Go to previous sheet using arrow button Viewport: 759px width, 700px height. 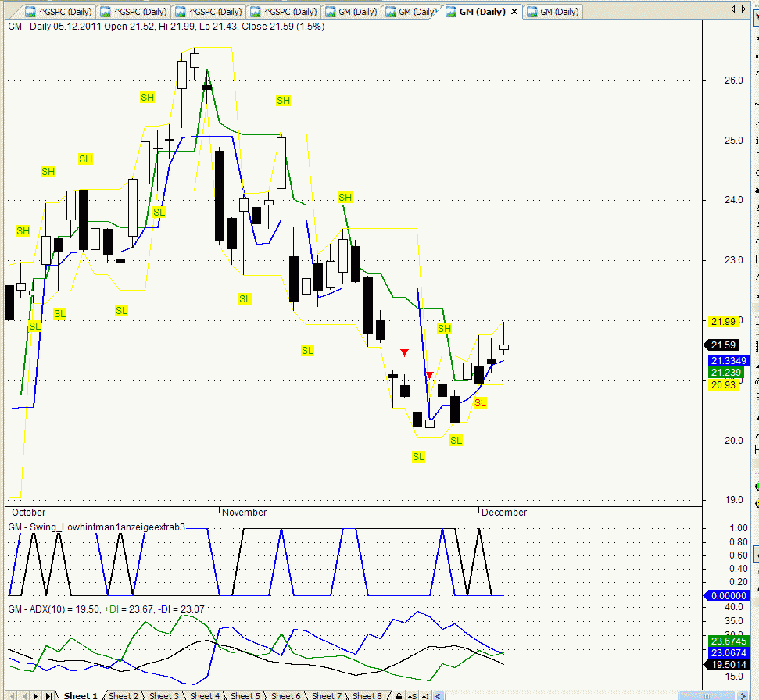24,695
